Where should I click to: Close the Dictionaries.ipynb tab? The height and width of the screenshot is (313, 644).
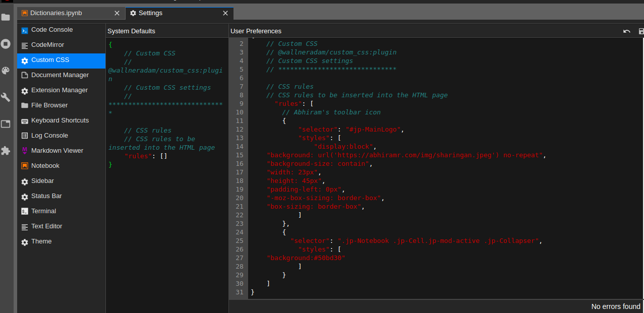pos(117,13)
